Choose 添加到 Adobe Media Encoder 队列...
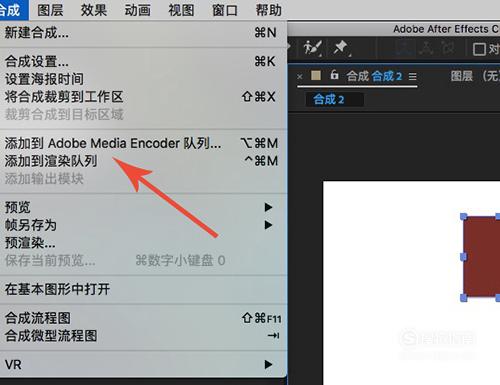Image resolution: width=500 pixels, height=385 pixels. tap(143, 143)
